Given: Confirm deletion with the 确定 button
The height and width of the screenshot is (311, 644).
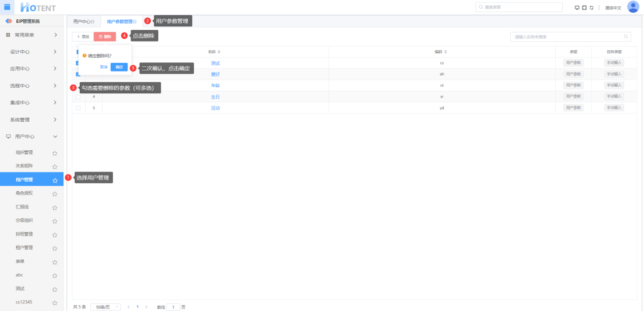Looking at the screenshot, I should click(119, 67).
